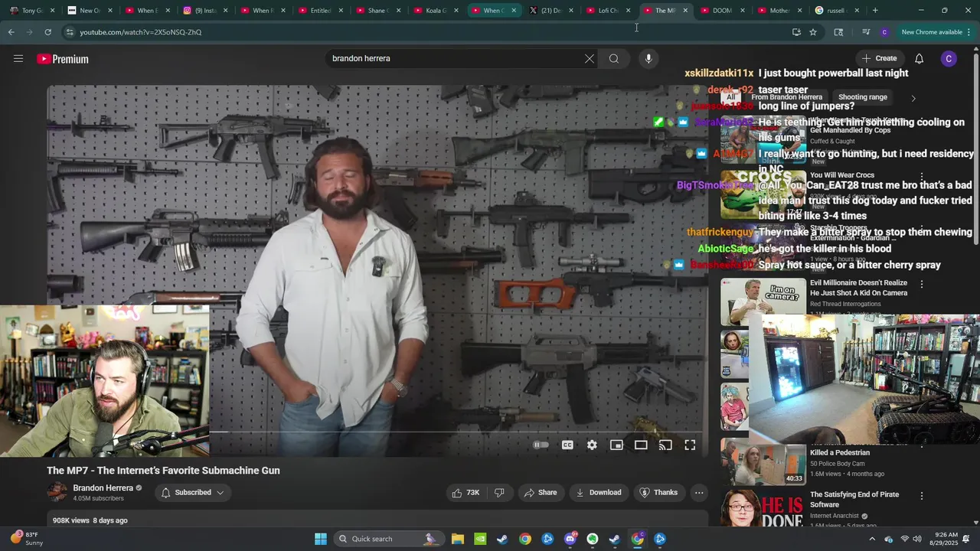
Task: Click the taskbar Quick search box
Action: 389,539
